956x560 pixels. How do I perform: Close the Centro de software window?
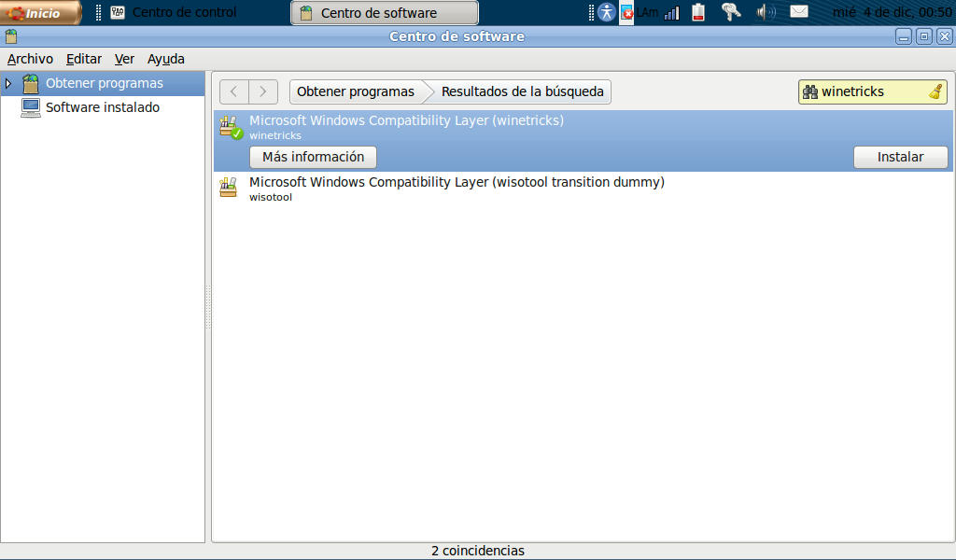click(945, 36)
